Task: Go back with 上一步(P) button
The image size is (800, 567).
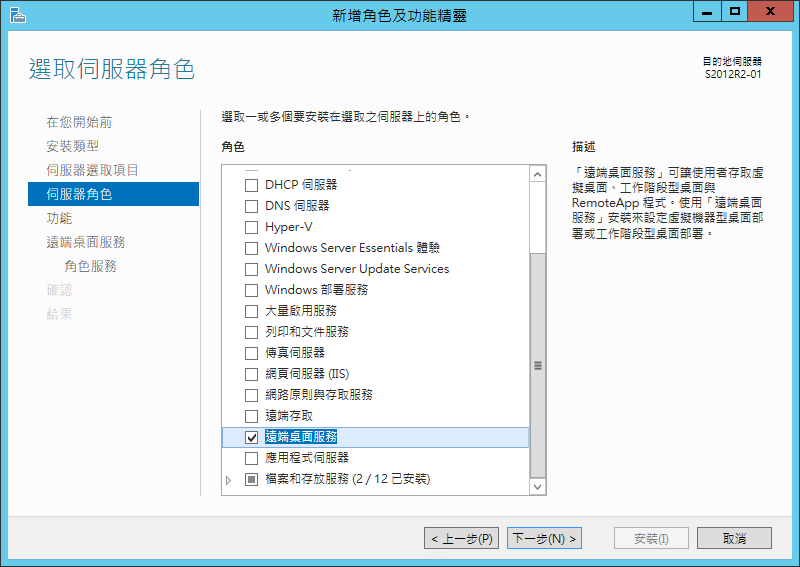Action: [461, 539]
